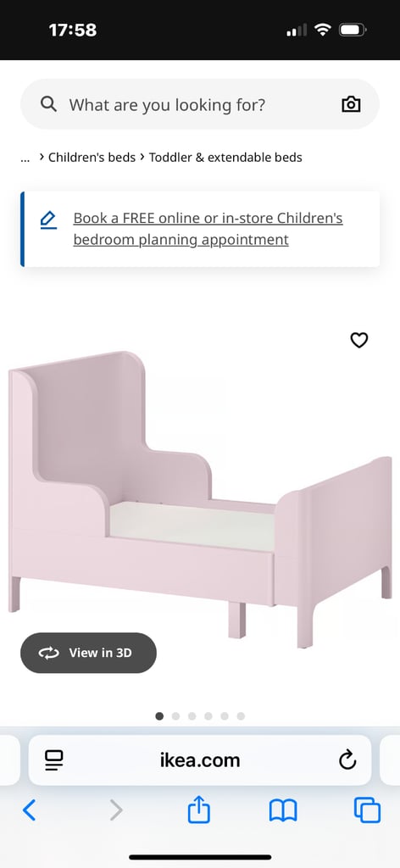This screenshot has height=868, width=400.
Task: Show all open Safari tabs
Action: 367,810
